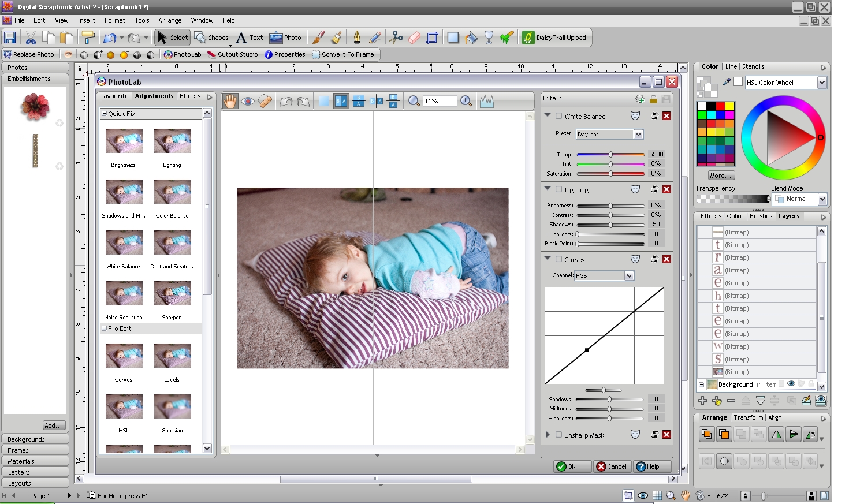This screenshot has height=504, width=849.
Task: Click the histogram icon in PhotoLab toolbar
Action: [x=486, y=101]
